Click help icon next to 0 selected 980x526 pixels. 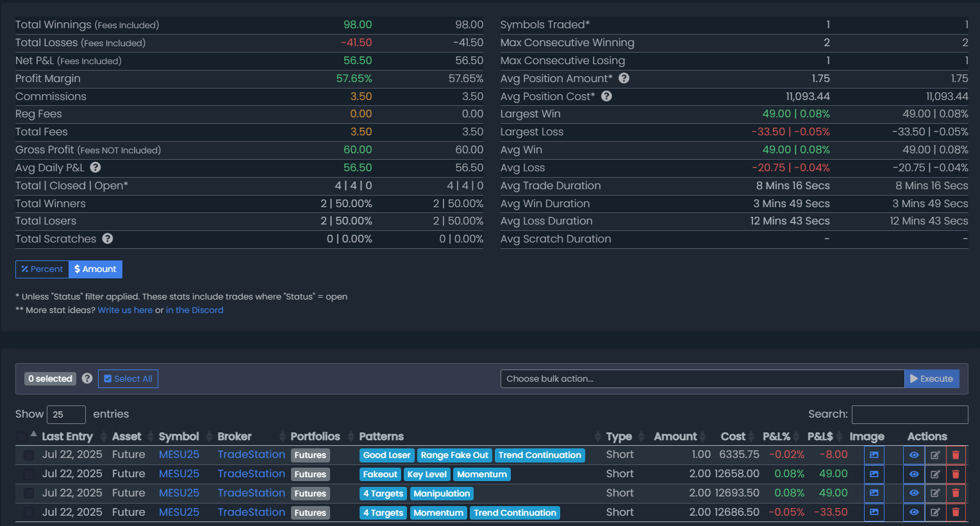87,378
